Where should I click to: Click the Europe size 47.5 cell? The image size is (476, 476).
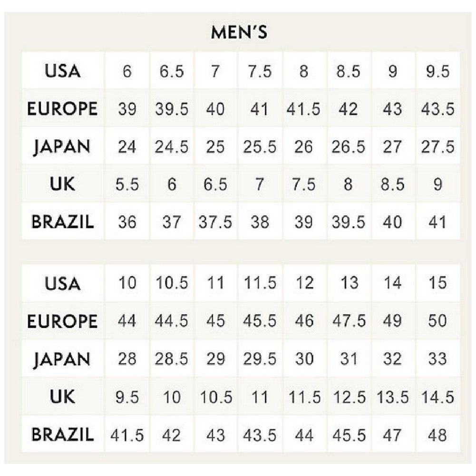point(349,321)
